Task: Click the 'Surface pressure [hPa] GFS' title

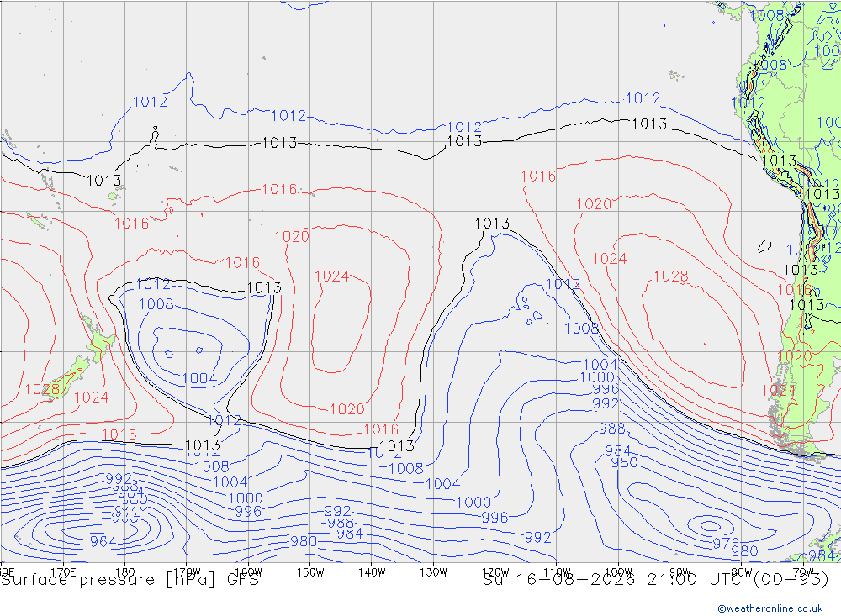Action: click(130, 580)
